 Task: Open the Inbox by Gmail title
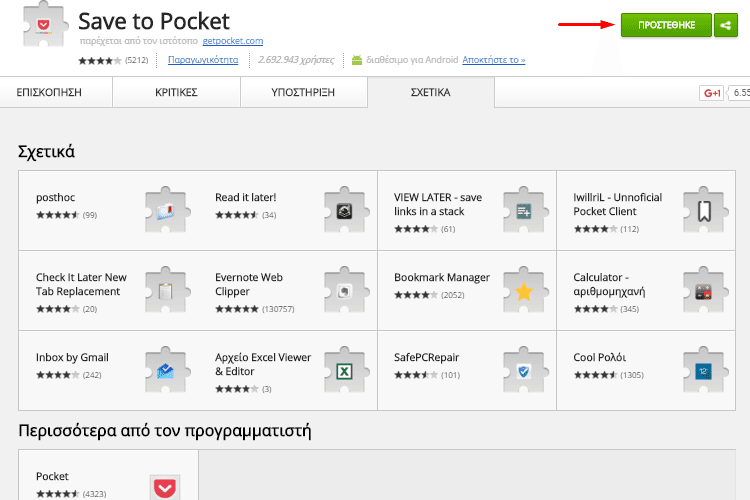coord(72,357)
